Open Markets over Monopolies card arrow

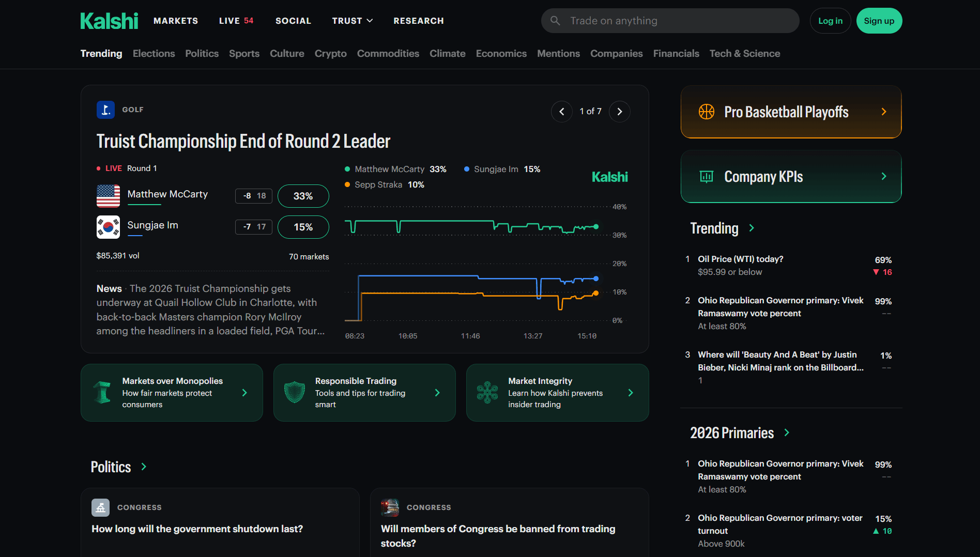244,393
